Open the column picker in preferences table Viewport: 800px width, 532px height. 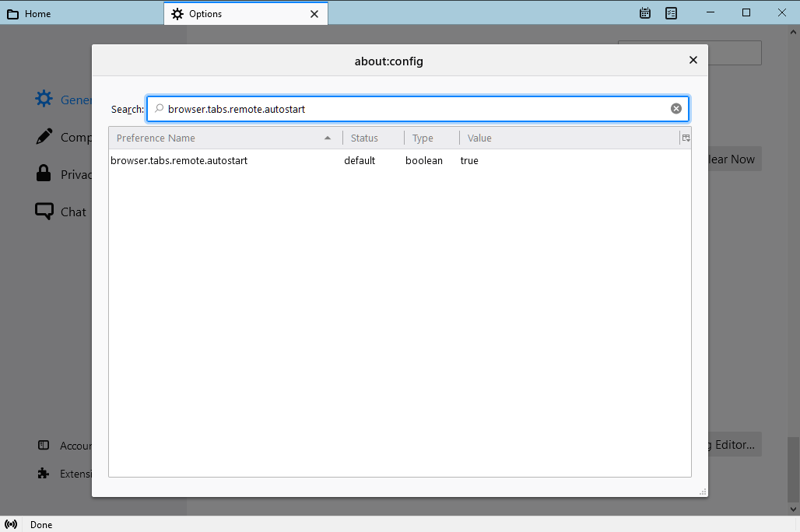point(686,138)
